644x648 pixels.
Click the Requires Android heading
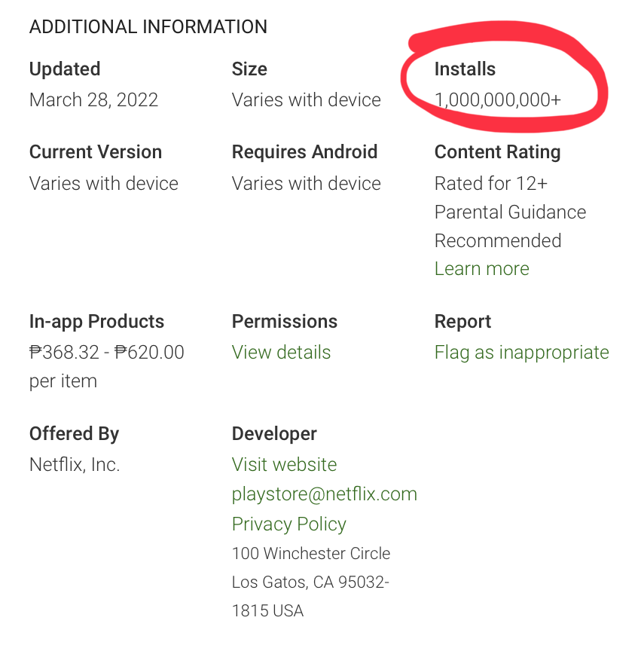(x=304, y=152)
